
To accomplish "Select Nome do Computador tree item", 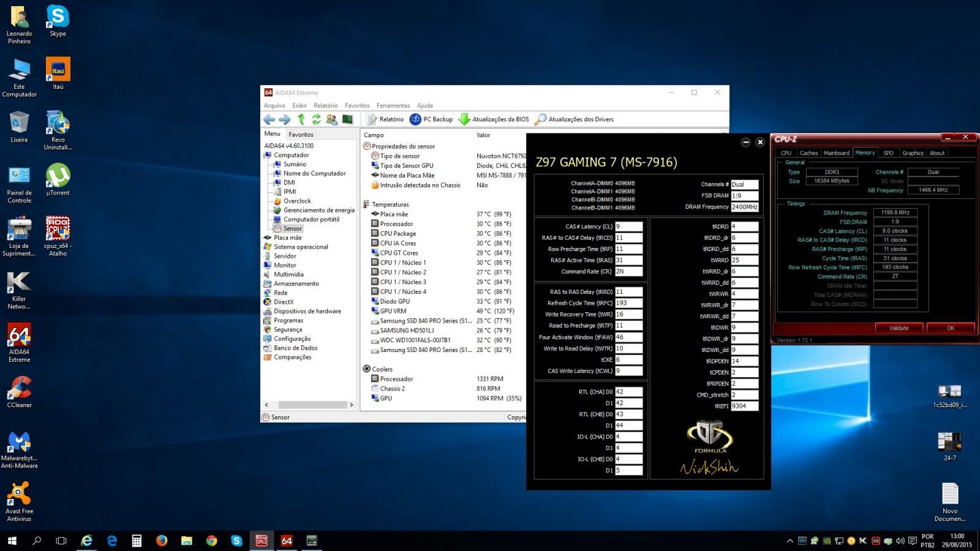I will pyautogui.click(x=314, y=173).
